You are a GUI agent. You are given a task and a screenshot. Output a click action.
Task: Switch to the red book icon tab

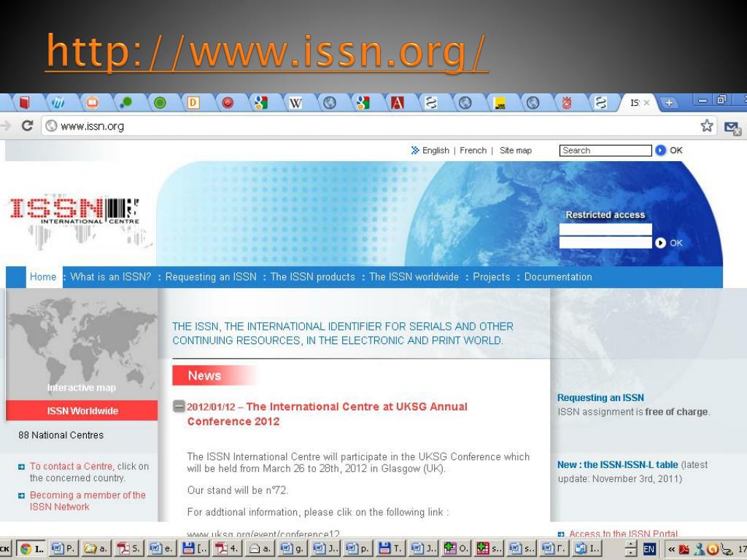[x=24, y=102]
